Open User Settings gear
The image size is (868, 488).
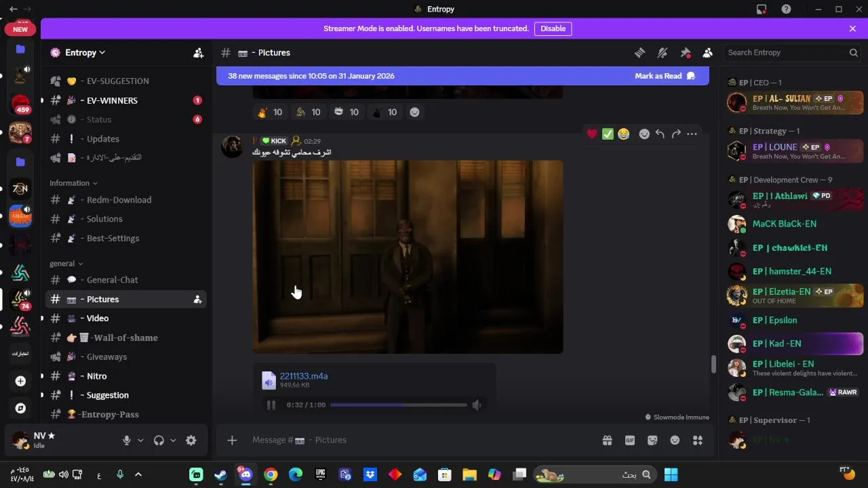[x=191, y=441]
